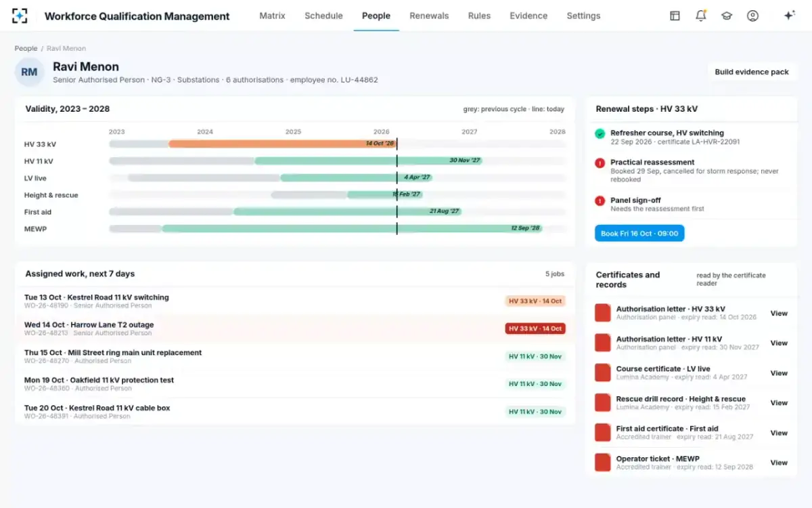812x508 pixels.
Task: Open Tue 13 Oct Kestrel Road 11 kV switching job
Action: [x=295, y=301]
